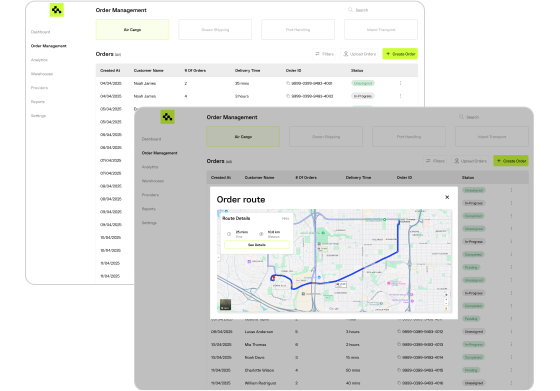The width and height of the screenshot is (560, 391).
Task: Open Analytics in back window sidebar
Action: point(39,60)
